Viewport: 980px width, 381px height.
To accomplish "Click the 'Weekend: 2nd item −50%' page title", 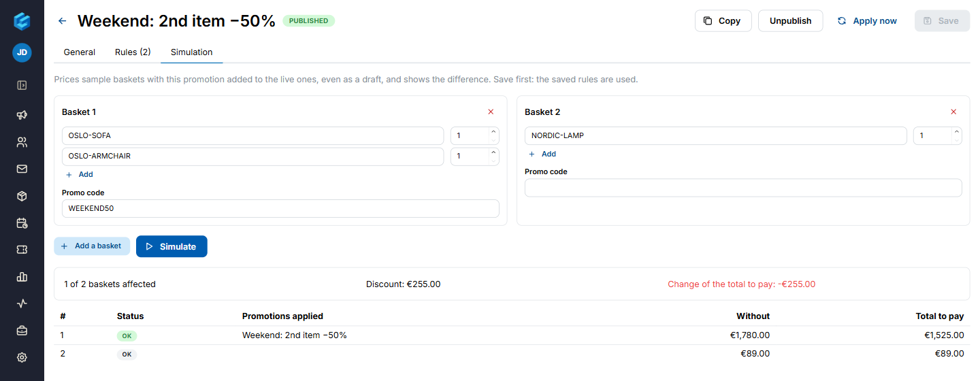I will coord(176,21).
